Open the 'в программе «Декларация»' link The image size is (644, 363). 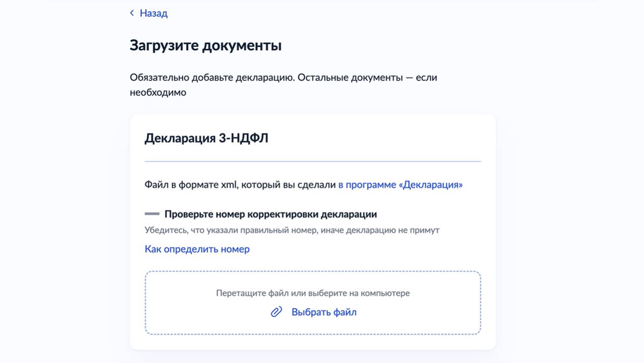pos(400,185)
